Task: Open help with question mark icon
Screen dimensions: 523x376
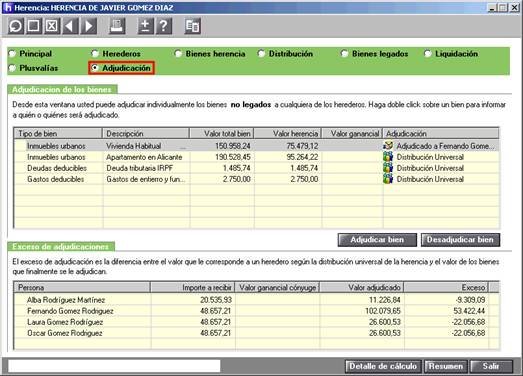Action: coord(164,26)
